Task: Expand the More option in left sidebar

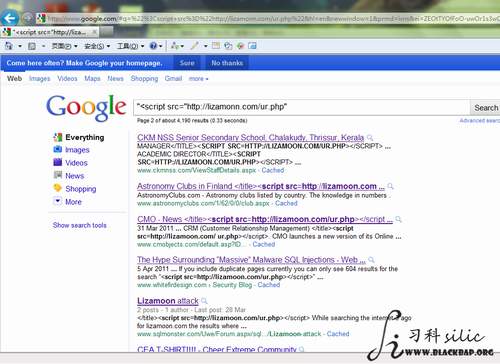Action: click(x=73, y=202)
